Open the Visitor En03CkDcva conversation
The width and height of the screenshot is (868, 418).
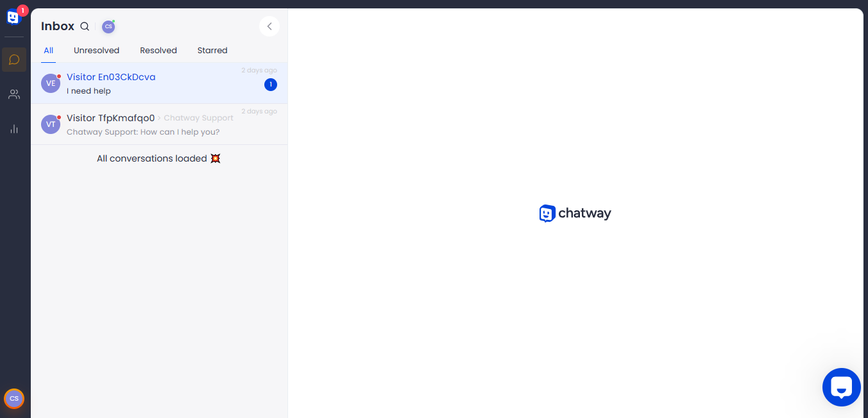point(159,83)
